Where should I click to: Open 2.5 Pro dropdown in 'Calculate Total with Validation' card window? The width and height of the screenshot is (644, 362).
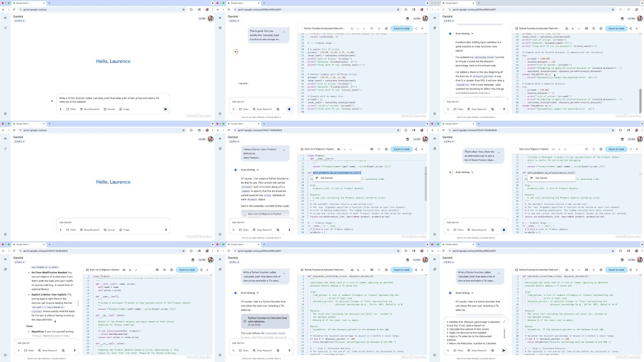tap(234, 262)
